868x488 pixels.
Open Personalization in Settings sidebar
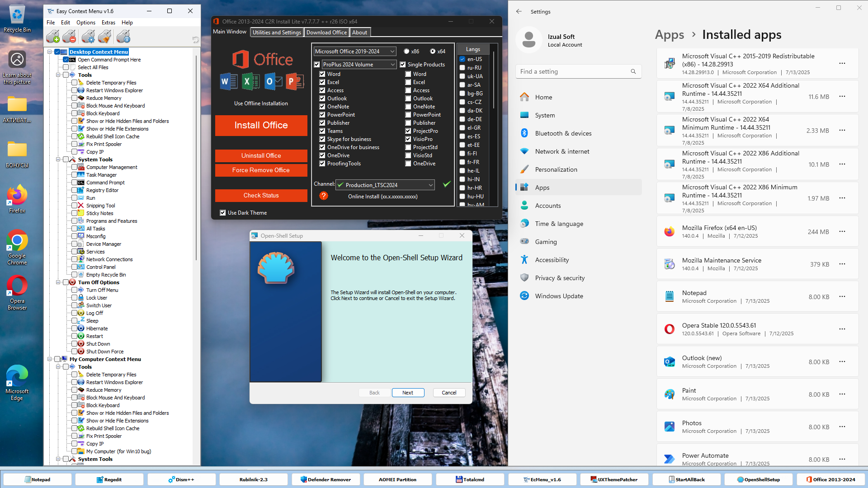(x=578, y=169)
